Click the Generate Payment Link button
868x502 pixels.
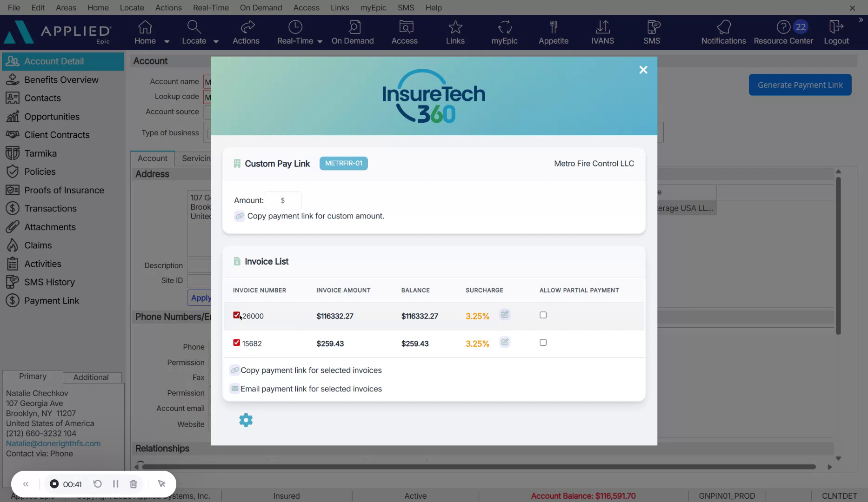click(799, 85)
